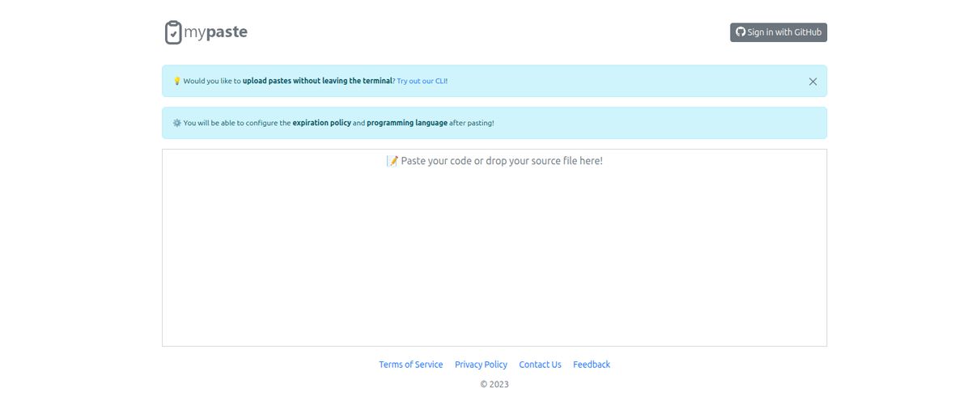
Task: Open the Privacy Policy link
Action: [x=481, y=365]
